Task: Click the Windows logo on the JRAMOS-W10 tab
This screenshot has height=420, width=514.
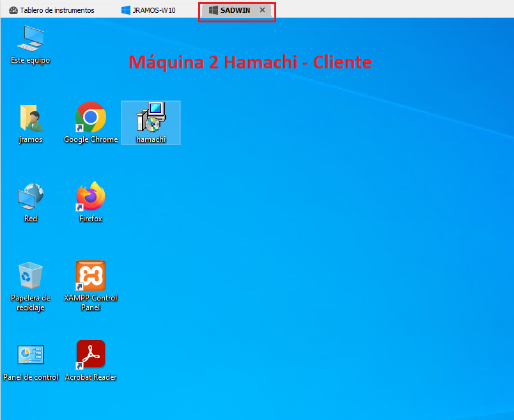Action: (x=125, y=10)
